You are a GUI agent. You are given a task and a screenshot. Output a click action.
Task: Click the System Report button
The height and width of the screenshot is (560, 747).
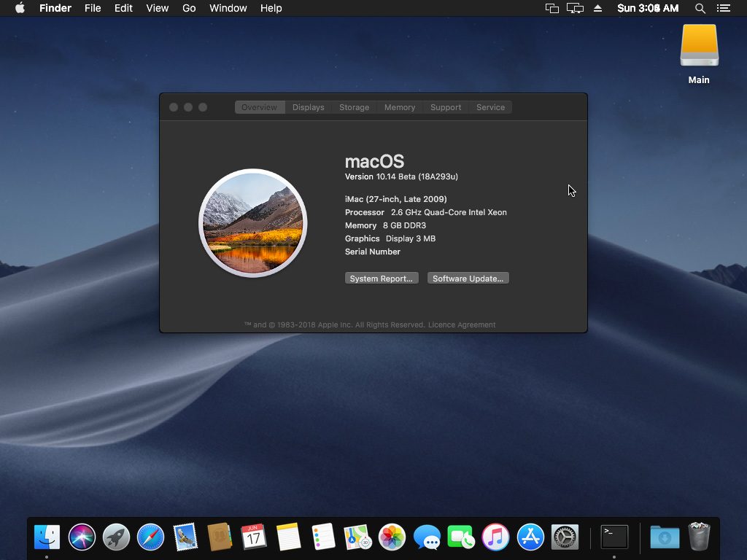382,278
